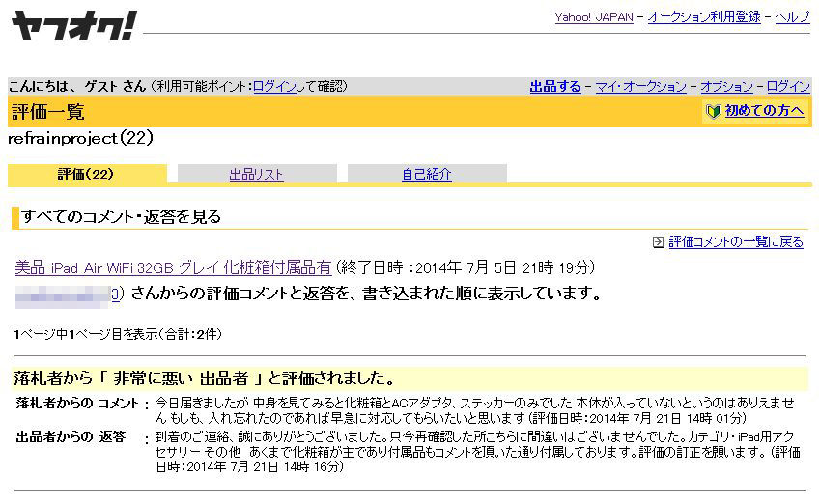This screenshot has height=504, width=820.
Task: Open オークション利用登録 link
Action: [704, 17]
